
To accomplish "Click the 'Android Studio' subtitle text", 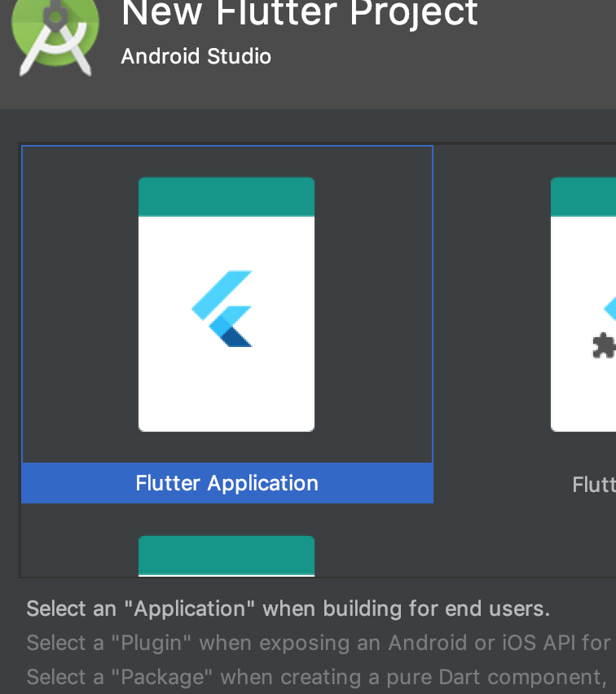I will 196,56.
